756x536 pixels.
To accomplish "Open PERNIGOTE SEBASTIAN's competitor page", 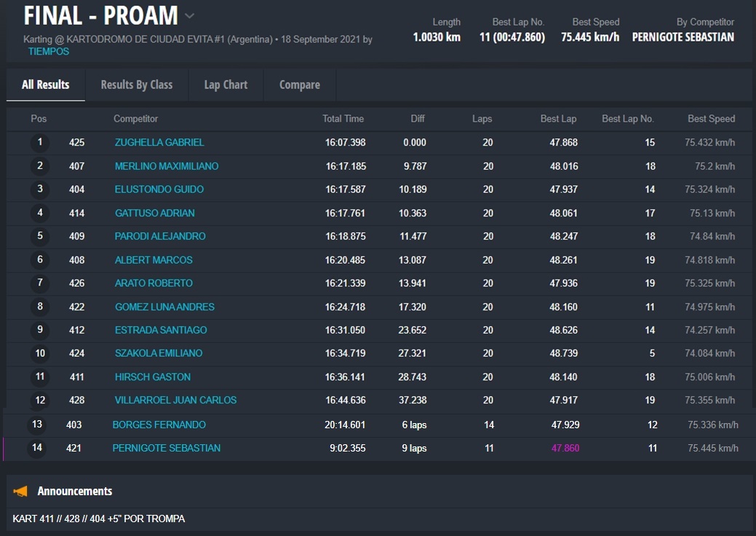I will [166, 449].
